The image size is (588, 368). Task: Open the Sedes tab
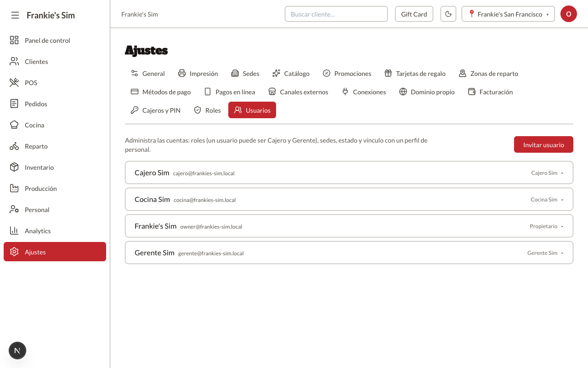coord(245,74)
